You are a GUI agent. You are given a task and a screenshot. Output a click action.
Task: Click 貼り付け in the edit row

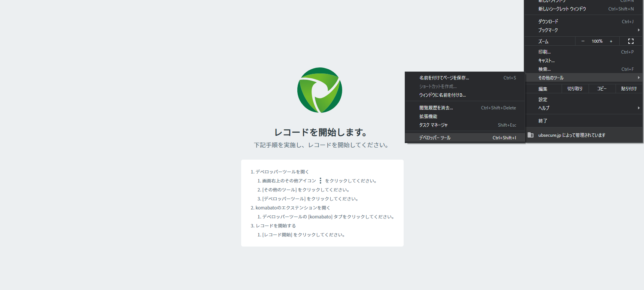(629, 89)
